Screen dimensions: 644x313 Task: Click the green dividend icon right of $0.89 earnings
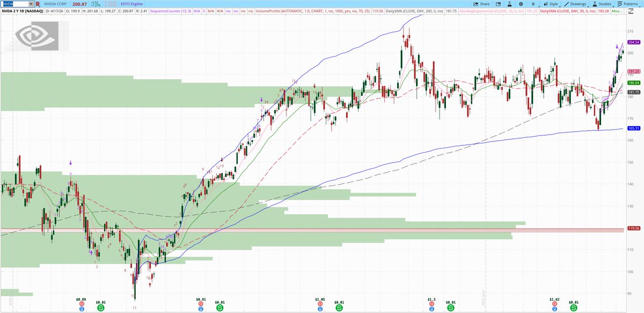101,308
